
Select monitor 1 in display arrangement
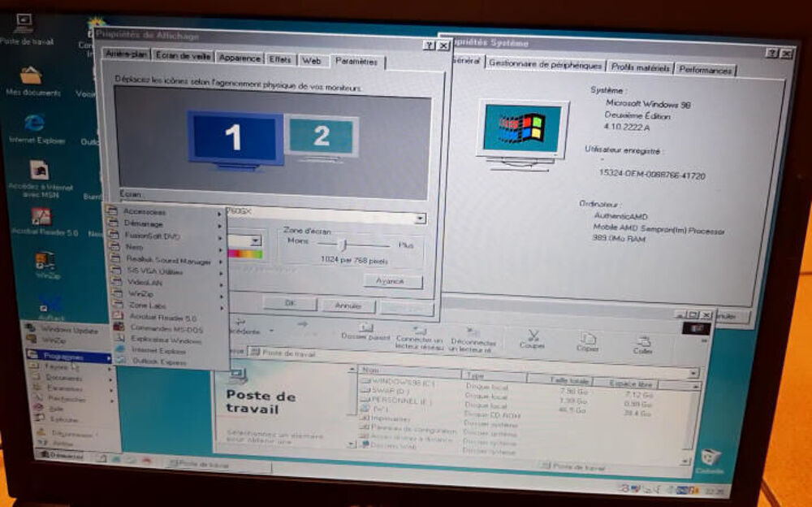click(x=235, y=139)
